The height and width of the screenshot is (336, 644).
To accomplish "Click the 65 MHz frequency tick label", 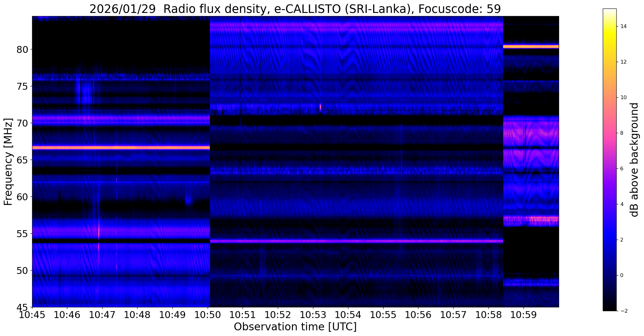I will [22, 160].
